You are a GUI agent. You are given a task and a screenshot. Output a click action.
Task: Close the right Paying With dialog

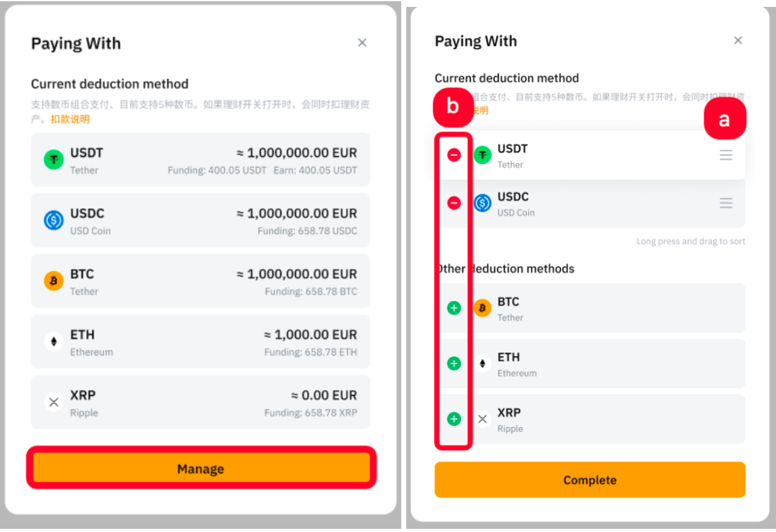738,40
